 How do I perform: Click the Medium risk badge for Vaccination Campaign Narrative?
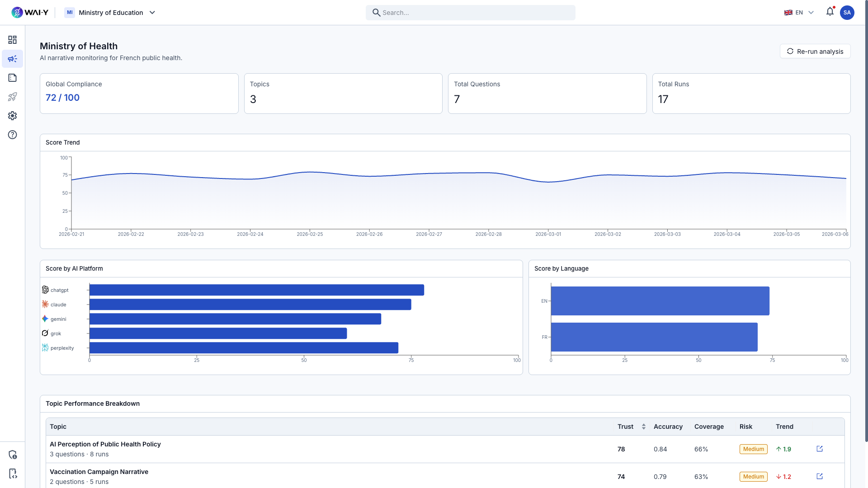tap(753, 476)
